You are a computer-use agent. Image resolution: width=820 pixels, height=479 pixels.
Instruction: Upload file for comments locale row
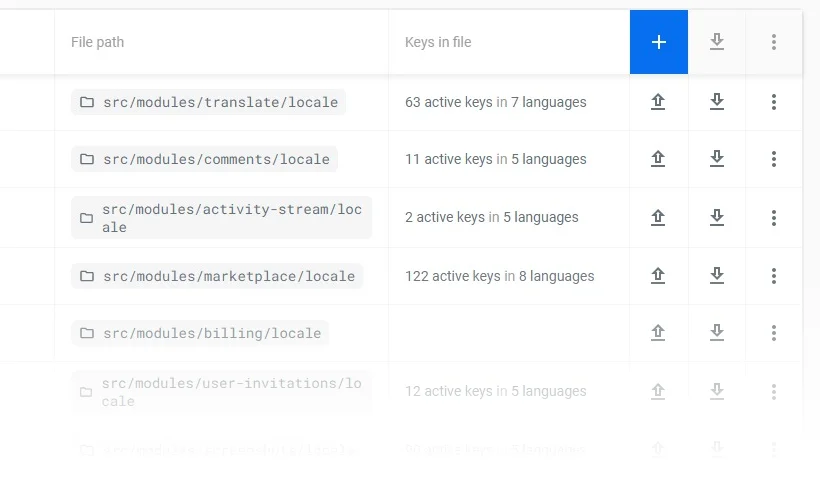pyautogui.click(x=658, y=159)
